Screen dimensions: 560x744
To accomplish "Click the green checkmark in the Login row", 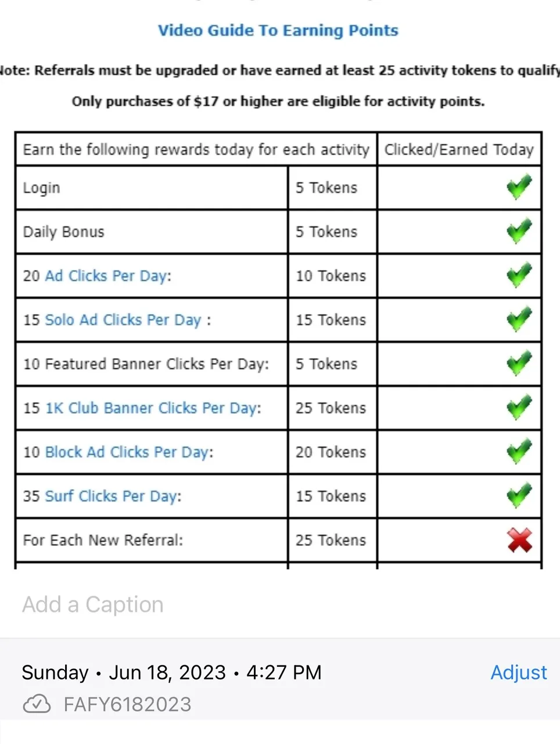I will click(519, 187).
